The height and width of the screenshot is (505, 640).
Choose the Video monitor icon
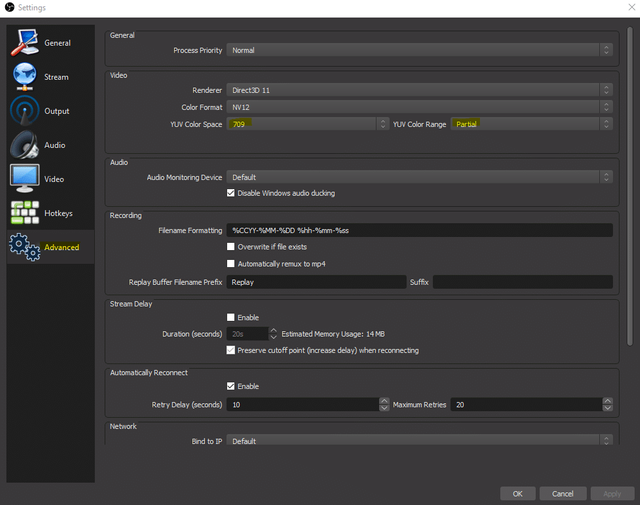pyautogui.click(x=24, y=178)
